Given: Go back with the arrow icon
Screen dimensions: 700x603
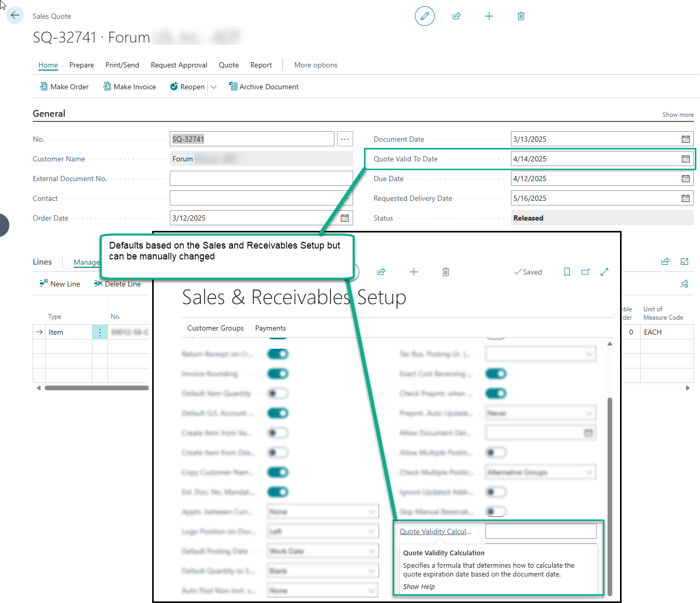Looking at the screenshot, I should tap(15, 16).
